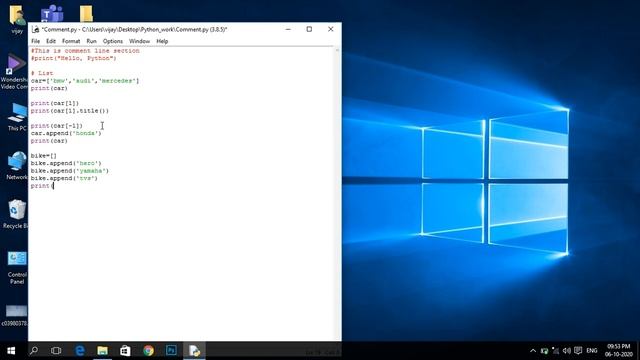The width and height of the screenshot is (640, 360).
Task: Click the line print(car[-1])
Action: [x=57, y=126]
